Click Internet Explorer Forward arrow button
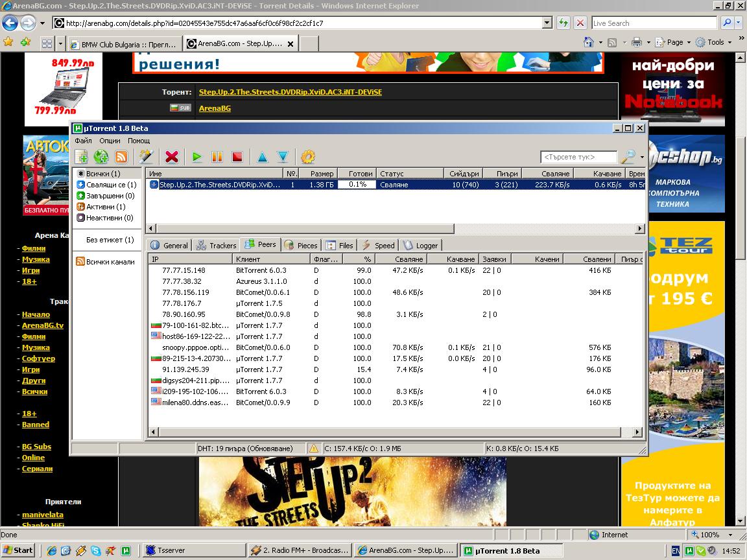Image resolution: width=747 pixels, height=560 pixels. click(x=28, y=23)
